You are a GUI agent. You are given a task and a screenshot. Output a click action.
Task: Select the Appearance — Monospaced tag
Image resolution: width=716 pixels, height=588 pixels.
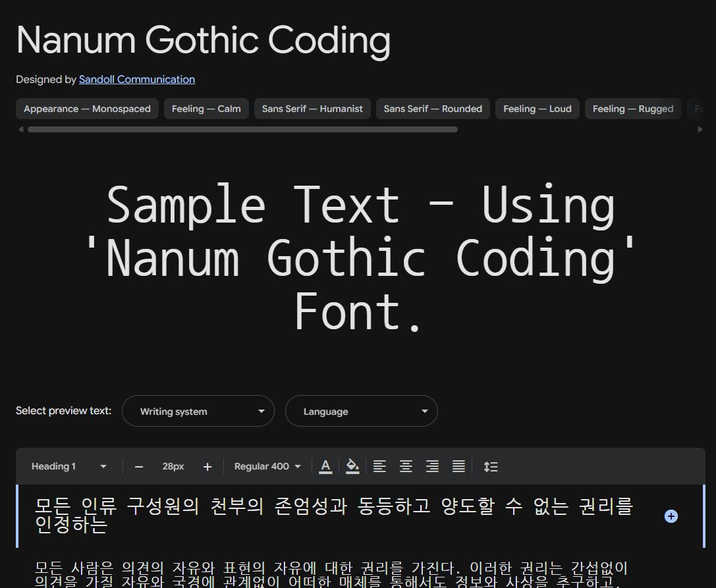click(x=87, y=109)
